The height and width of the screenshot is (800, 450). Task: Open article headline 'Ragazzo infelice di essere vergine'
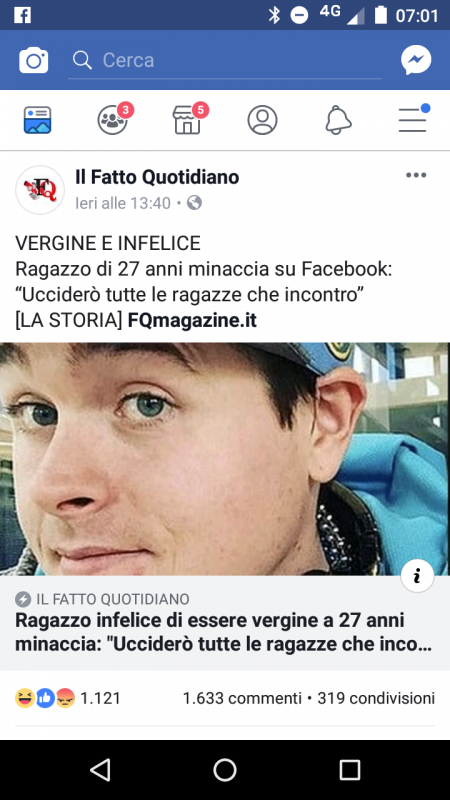click(x=223, y=633)
